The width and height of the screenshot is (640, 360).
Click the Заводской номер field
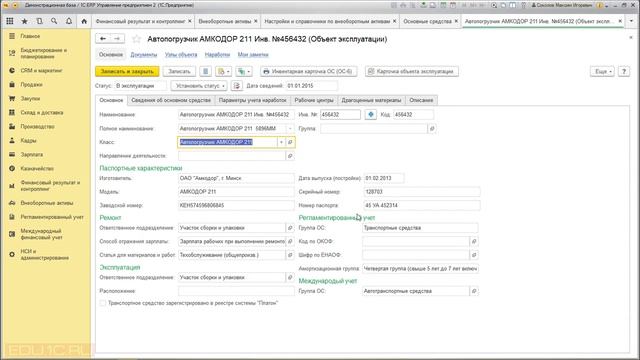(x=236, y=205)
